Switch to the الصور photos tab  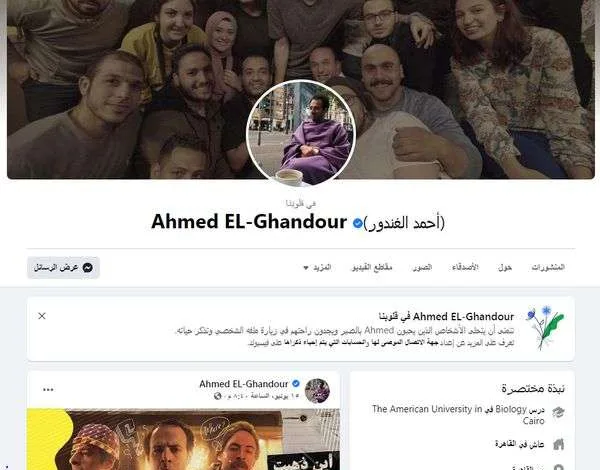coord(422,267)
